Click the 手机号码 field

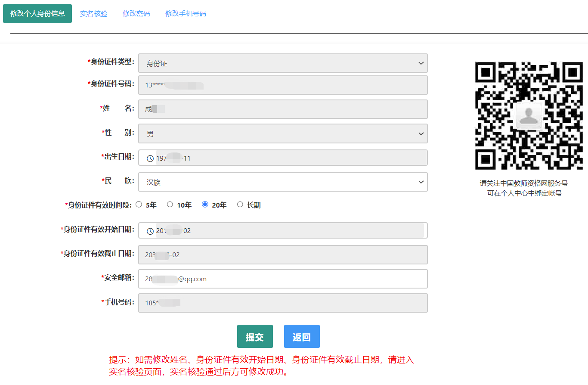tap(283, 303)
